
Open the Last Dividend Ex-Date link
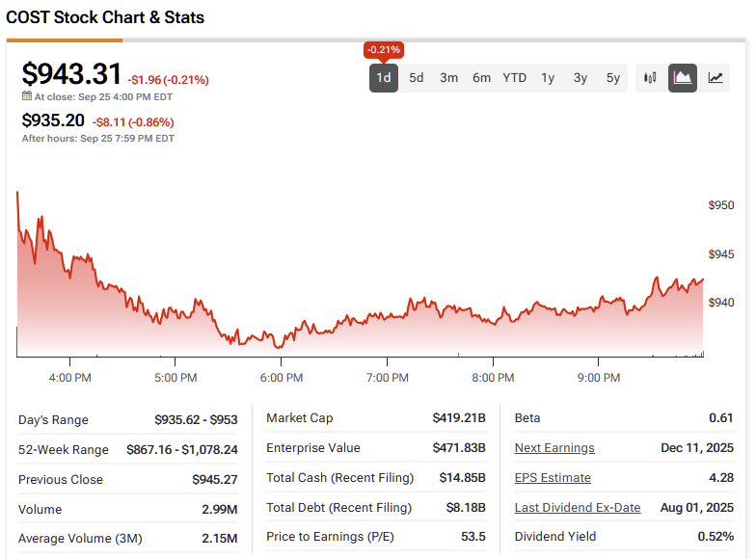pyautogui.click(x=577, y=508)
